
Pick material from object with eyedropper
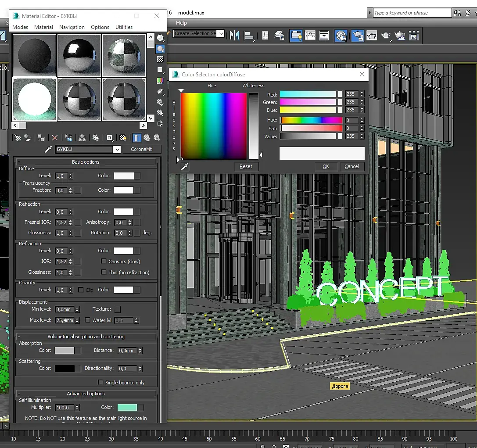click(x=49, y=150)
